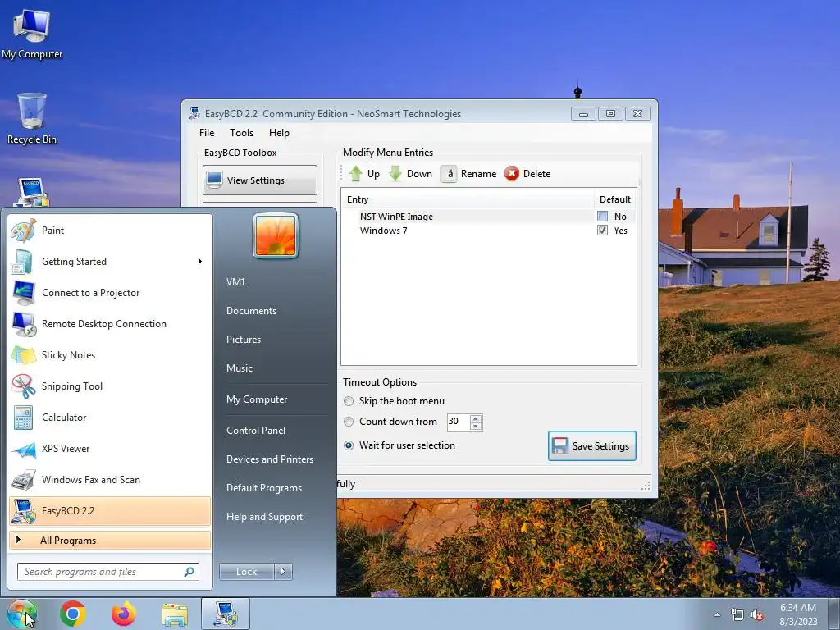Save Settings in EasyBCD
840x630 pixels.
pos(592,445)
